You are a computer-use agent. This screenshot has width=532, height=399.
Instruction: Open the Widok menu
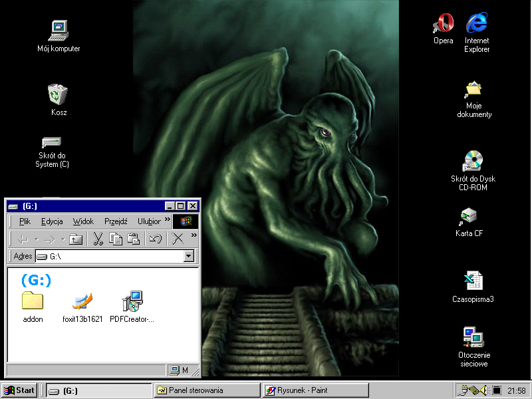[x=83, y=221]
